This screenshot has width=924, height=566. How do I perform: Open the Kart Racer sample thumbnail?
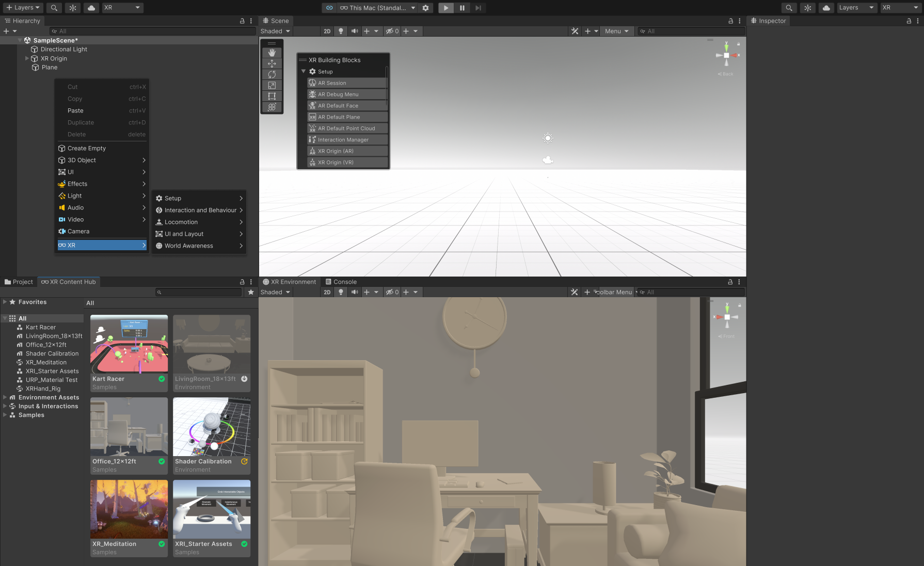pyautogui.click(x=129, y=344)
